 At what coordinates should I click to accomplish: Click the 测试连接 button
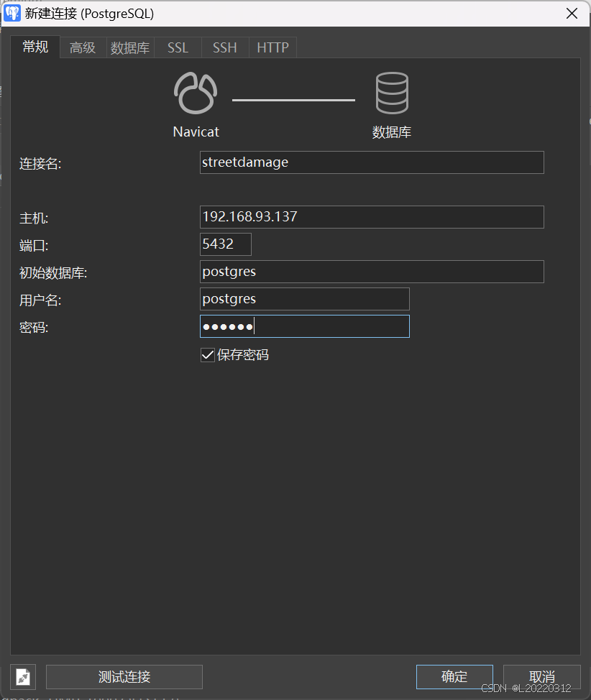124,676
